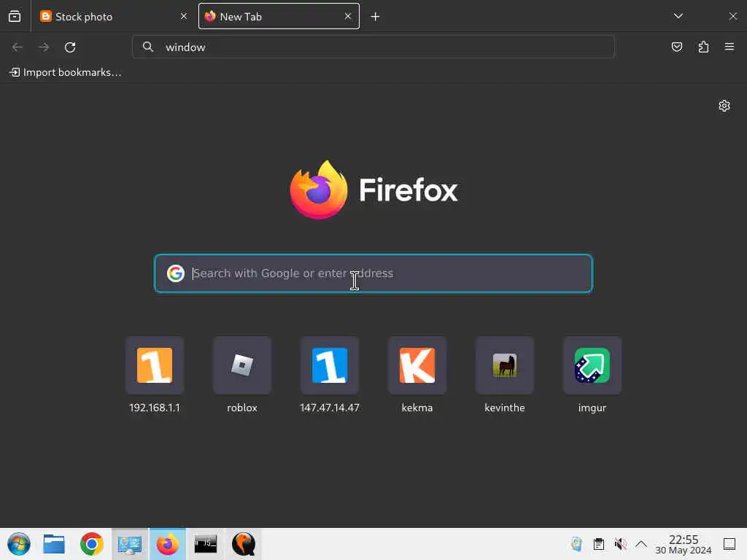Click the Google logo in search box

click(176, 273)
